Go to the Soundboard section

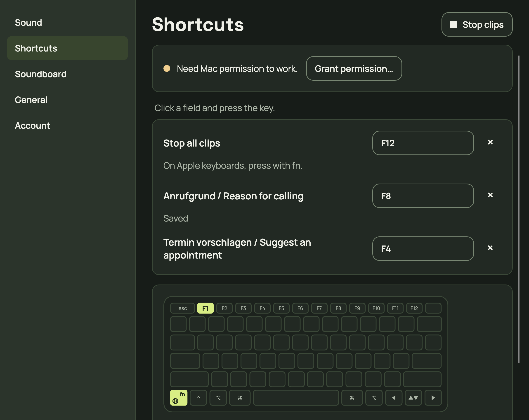click(67, 74)
